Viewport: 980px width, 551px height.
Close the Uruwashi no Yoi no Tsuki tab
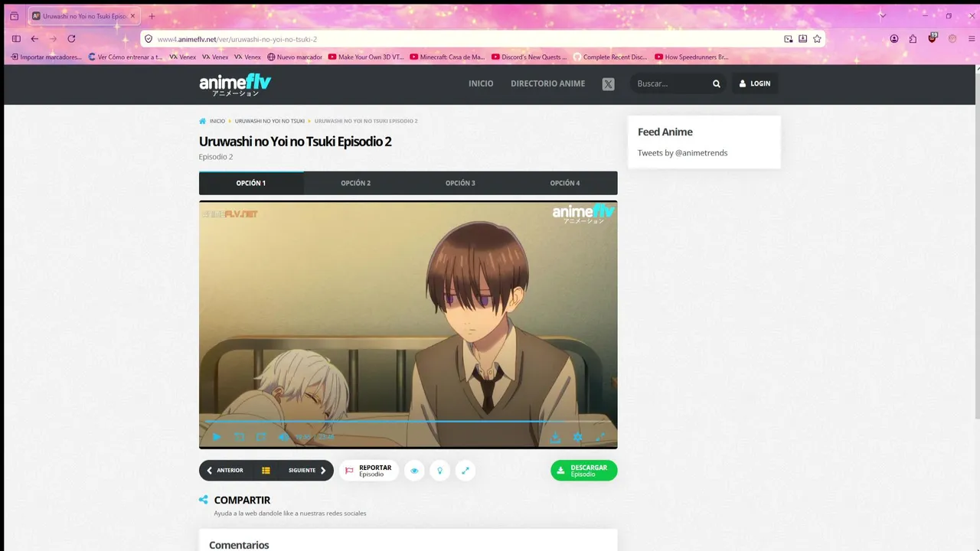coord(132,16)
